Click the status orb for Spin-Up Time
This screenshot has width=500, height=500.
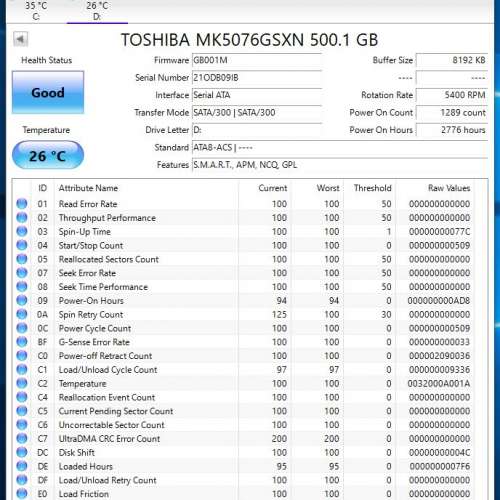pos(22,231)
